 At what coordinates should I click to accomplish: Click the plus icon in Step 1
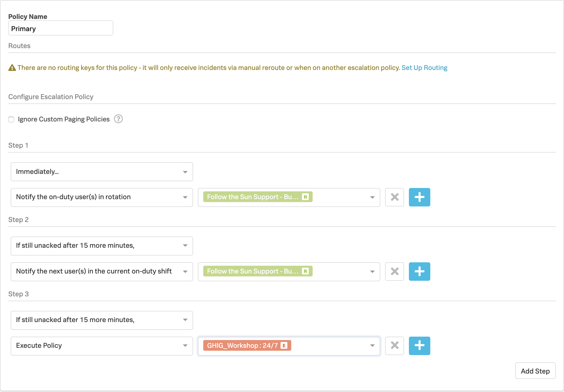point(419,197)
